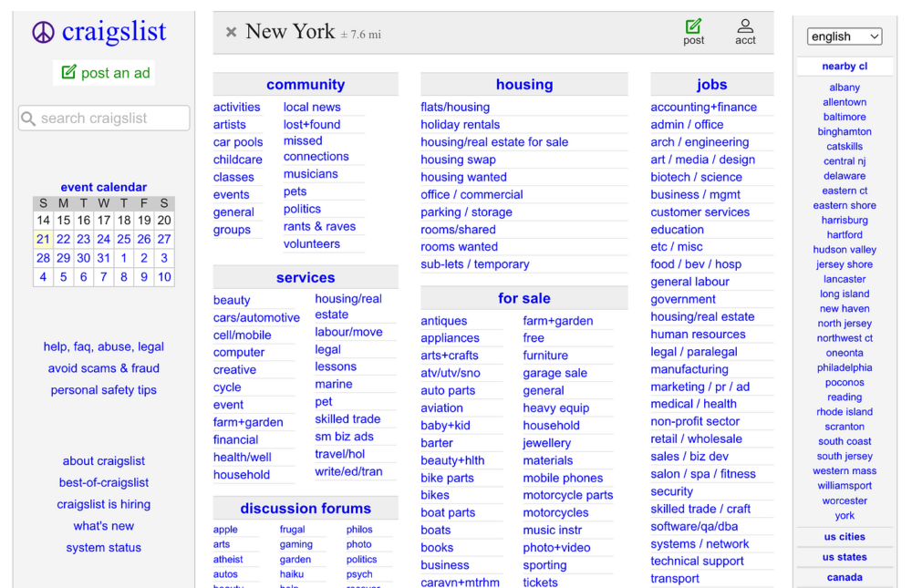Viewport: 912px width, 588px height.
Task: Expand the us cities section
Action: pyautogui.click(x=844, y=536)
